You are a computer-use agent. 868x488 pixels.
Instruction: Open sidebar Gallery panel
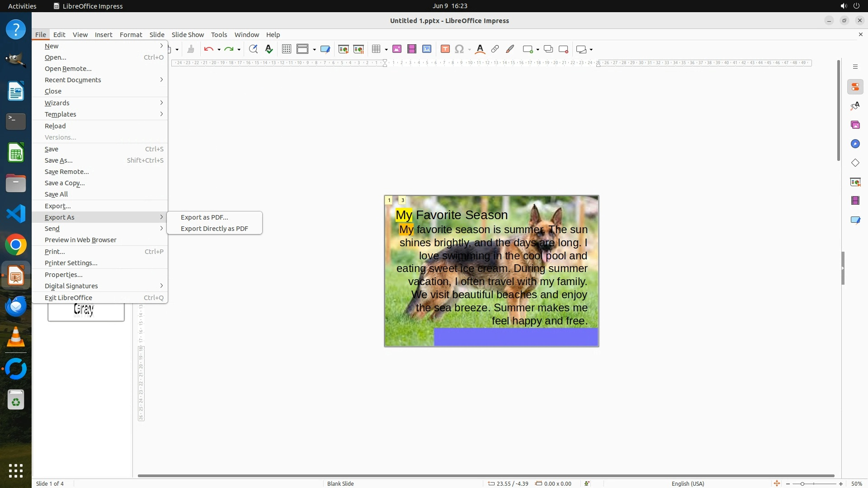pyautogui.click(x=855, y=125)
